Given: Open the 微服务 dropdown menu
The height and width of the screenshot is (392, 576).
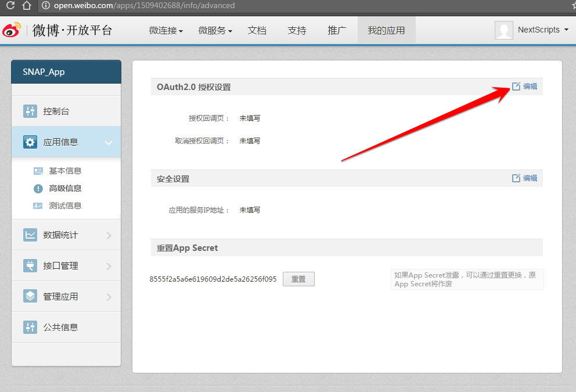Looking at the screenshot, I should coord(215,31).
